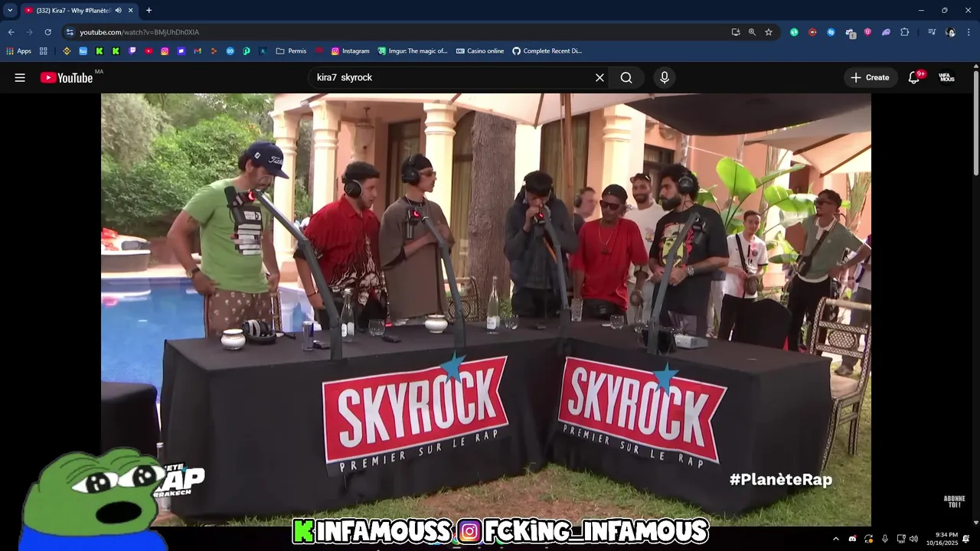Open the Chrome profile avatar
This screenshot has width=980, height=551.
950,32
